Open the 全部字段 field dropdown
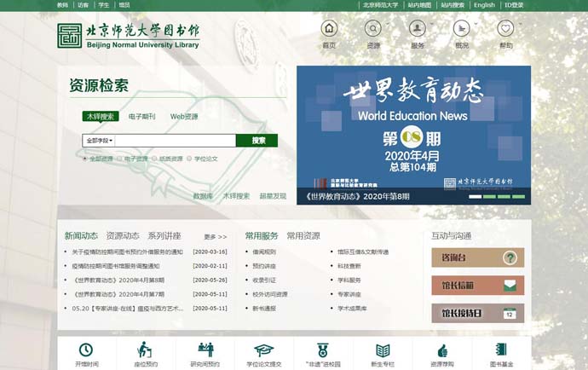Image resolution: width=588 pixels, height=370 pixels. coord(99,141)
